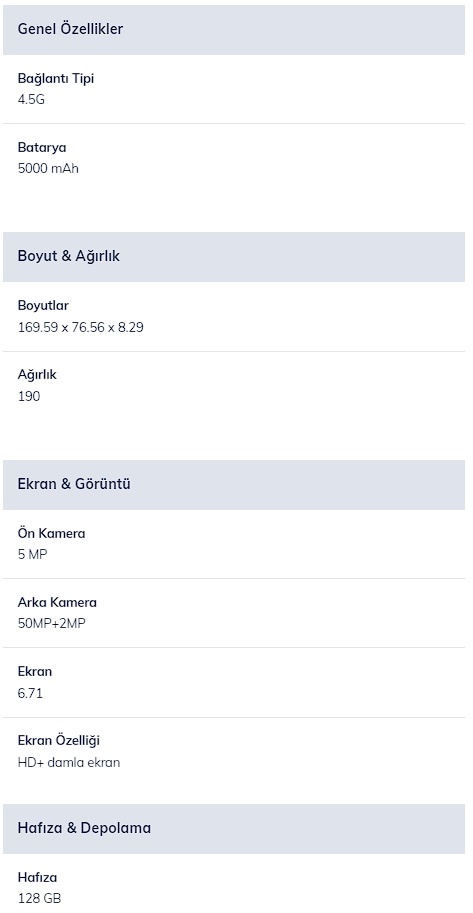Screen dimensions: 473x913
Task: Click the Bağlantı Tipi label
Action: pyautogui.click(x=56, y=79)
